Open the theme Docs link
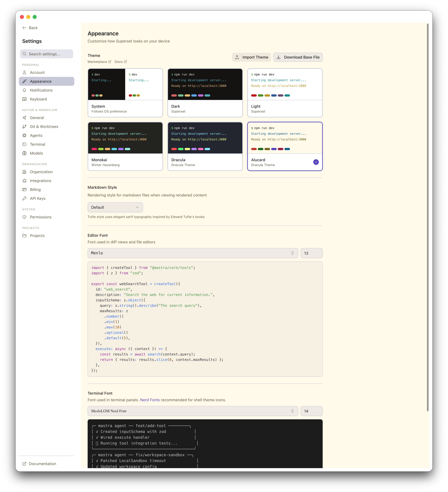The height and width of the screenshot is (492, 448). pos(121,62)
